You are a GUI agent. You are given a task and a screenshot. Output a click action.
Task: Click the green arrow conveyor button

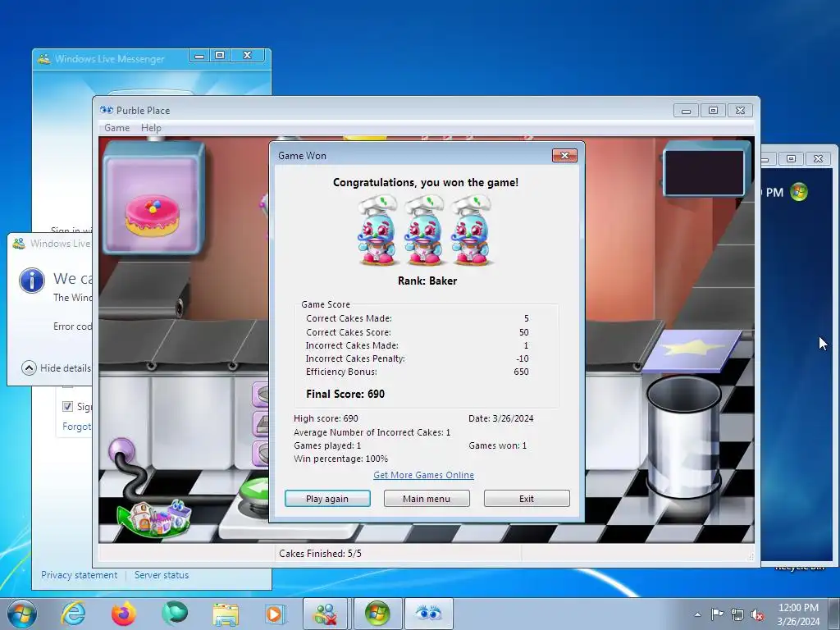click(254, 491)
